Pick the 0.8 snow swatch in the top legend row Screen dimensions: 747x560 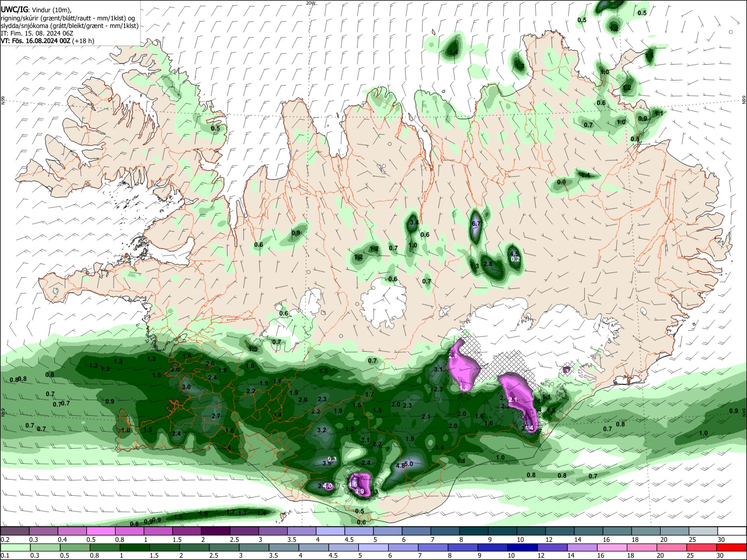click(x=130, y=531)
